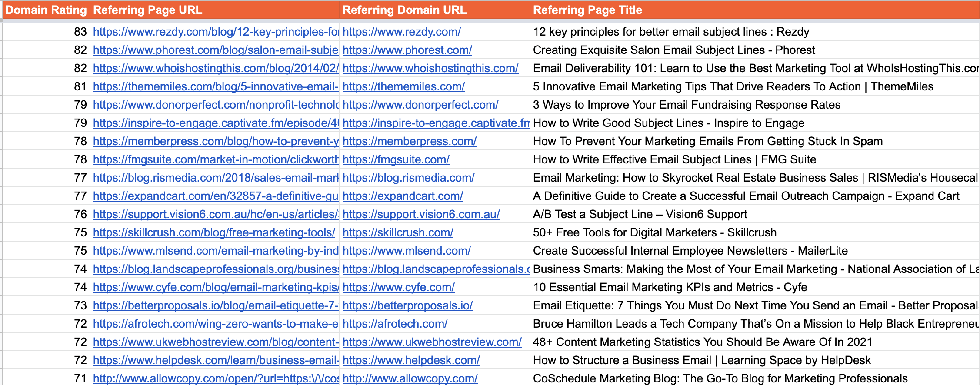Open the https://memberpress.com/ domain link
This screenshot has width=980, height=385.
pyautogui.click(x=410, y=141)
